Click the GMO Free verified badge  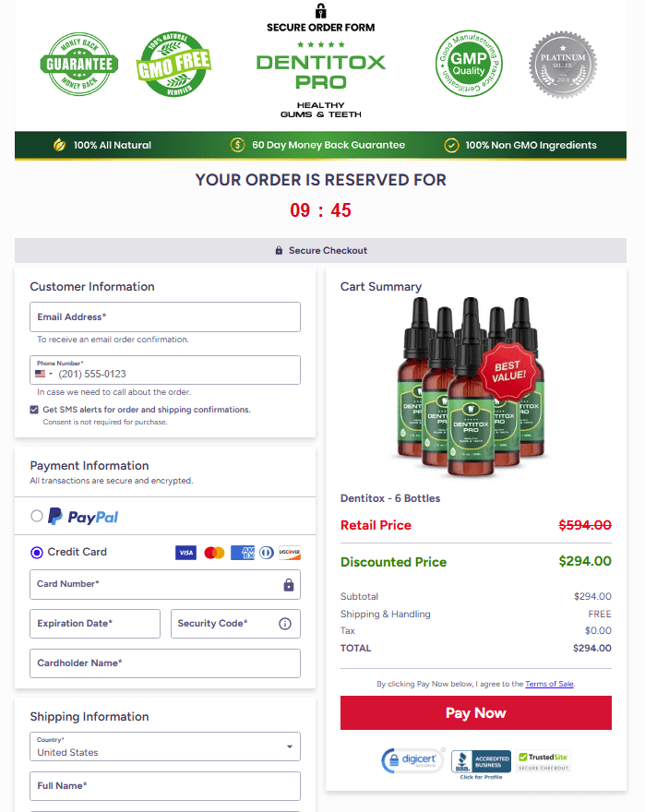click(173, 64)
